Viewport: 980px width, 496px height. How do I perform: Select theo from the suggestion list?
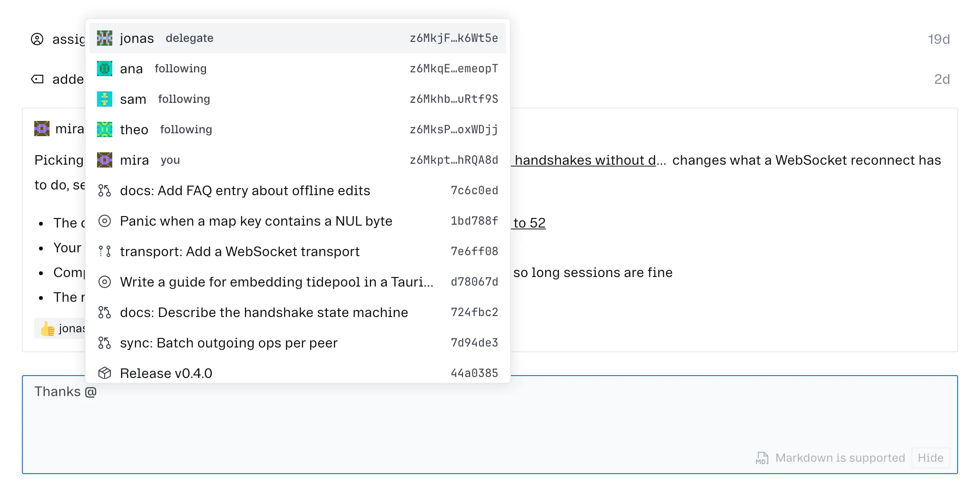click(297, 129)
